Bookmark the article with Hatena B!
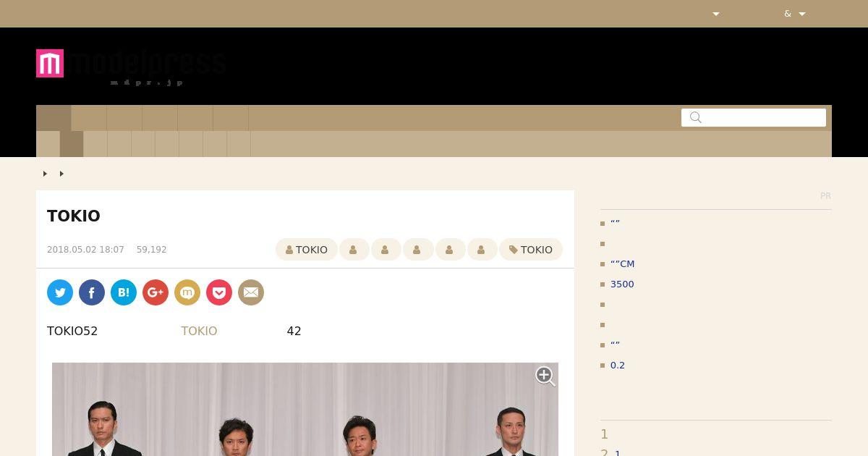 pyautogui.click(x=124, y=292)
